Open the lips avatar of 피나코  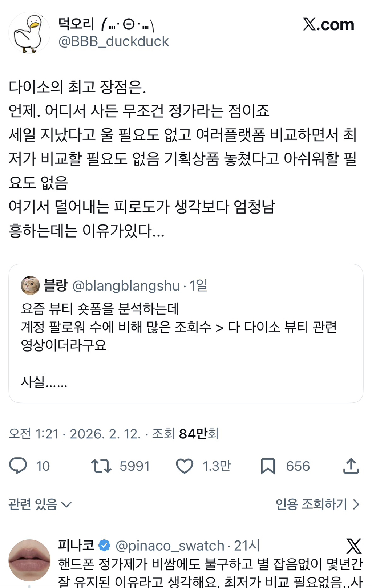click(29, 560)
